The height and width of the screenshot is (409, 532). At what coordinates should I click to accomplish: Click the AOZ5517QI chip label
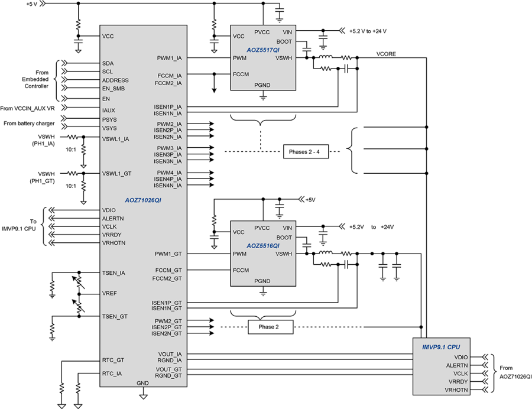(x=263, y=50)
